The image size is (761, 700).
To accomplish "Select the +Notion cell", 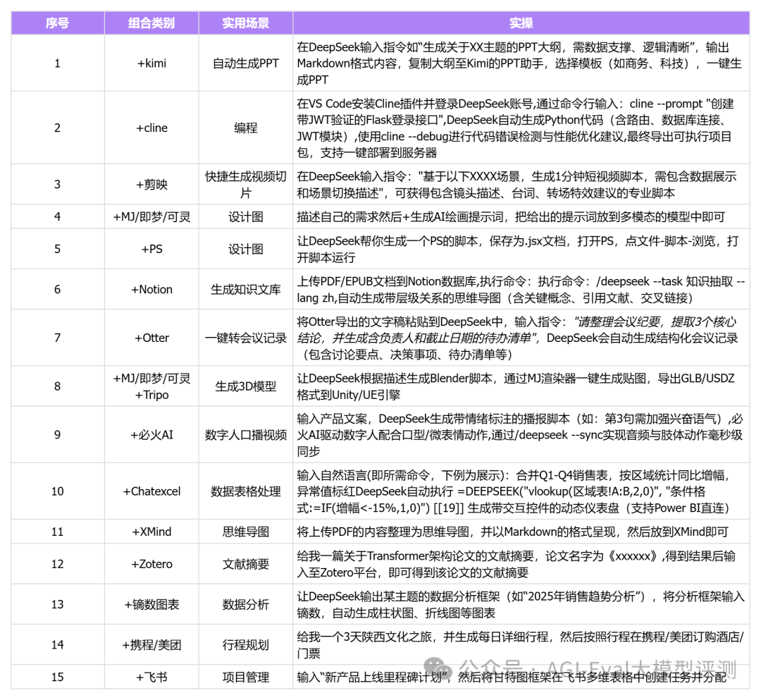I will click(151, 289).
